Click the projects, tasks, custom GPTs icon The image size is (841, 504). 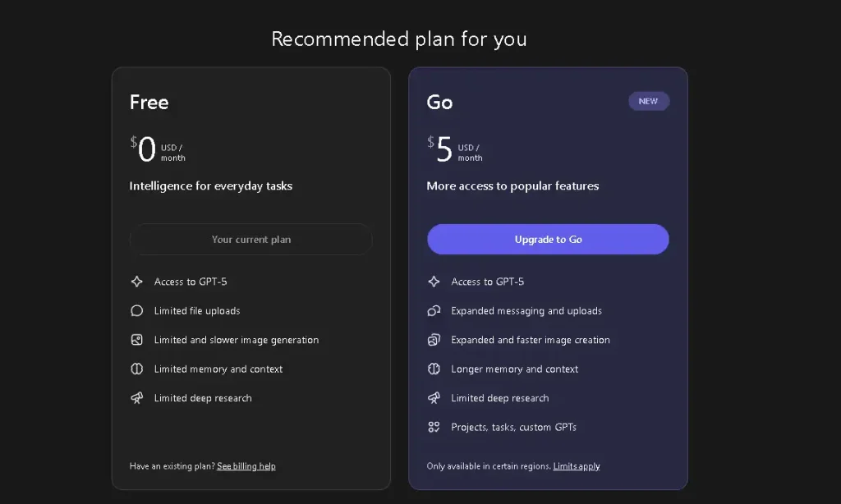point(434,427)
